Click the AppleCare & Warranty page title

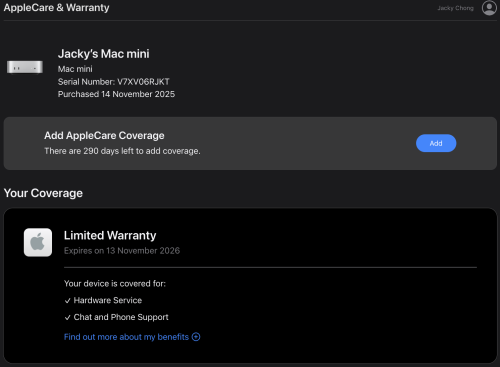pos(56,7)
